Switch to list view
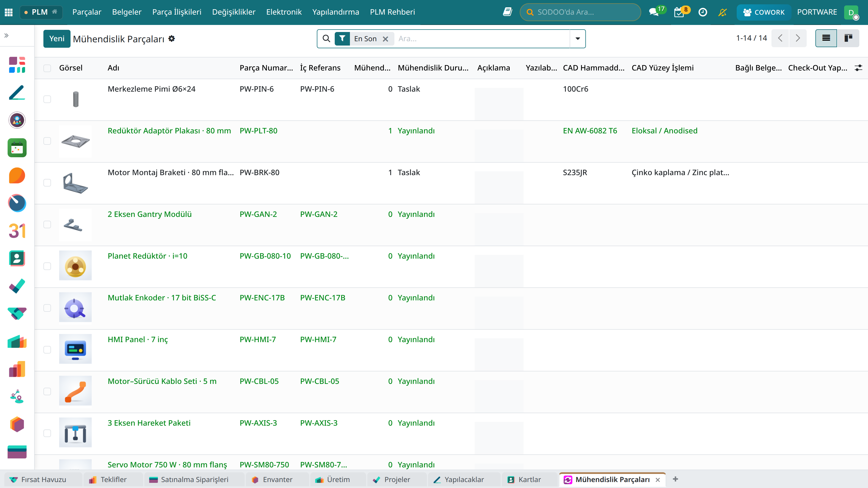The height and width of the screenshot is (488, 868). (x=826, y=38)
